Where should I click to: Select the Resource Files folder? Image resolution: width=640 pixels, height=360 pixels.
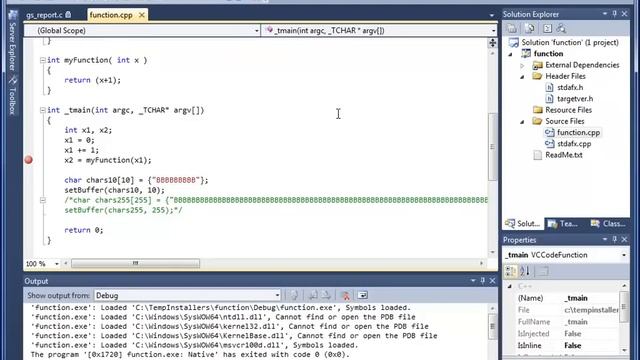[x=568, y=110]
